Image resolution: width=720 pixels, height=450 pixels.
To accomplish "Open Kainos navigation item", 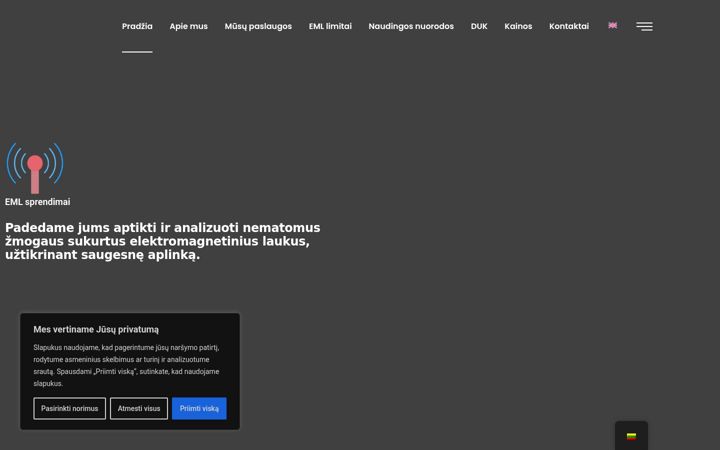I will [x=518, y=26].
